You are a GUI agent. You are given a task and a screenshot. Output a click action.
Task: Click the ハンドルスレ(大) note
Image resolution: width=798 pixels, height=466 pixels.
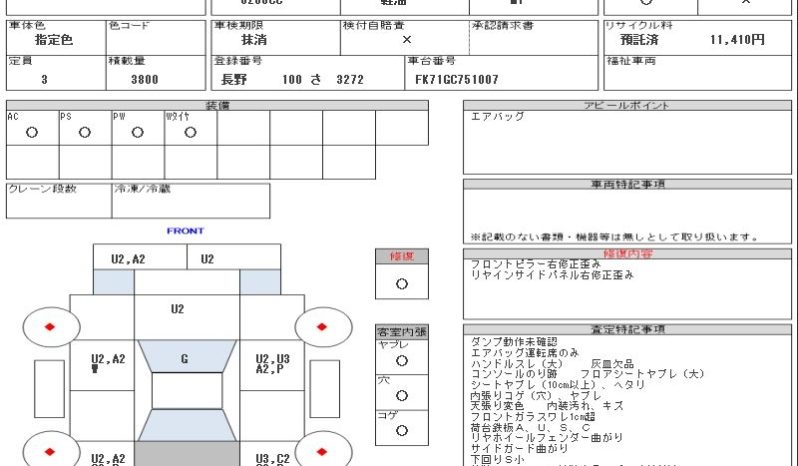[x=517, y=364]
